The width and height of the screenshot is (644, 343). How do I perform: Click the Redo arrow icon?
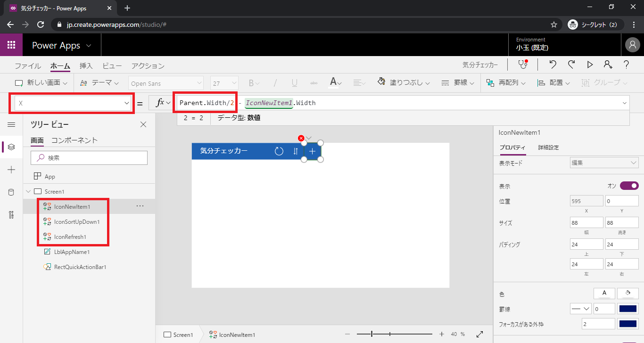(x=571, y=65)
